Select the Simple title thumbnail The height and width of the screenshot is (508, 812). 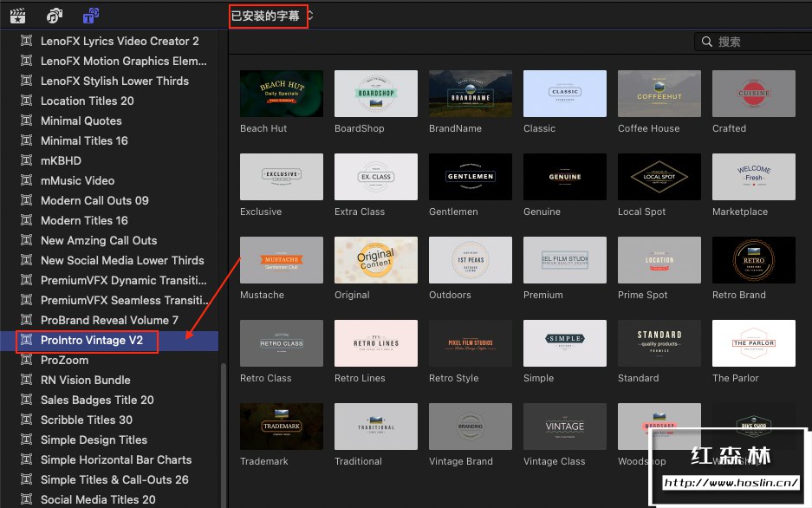pyautogui.click(x=565, y=343)
